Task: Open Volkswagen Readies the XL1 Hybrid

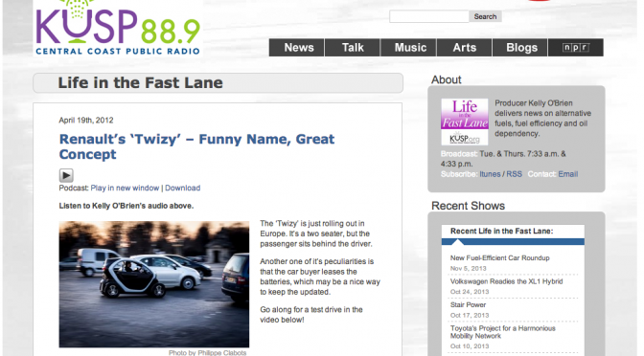Action: [x=506, y=281]
